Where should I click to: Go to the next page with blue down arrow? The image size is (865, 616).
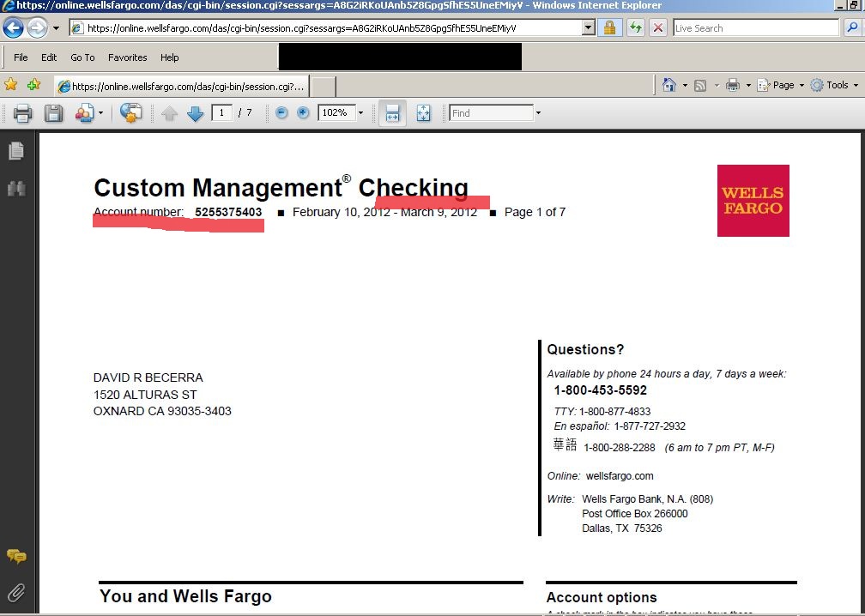tap(196, 113)
